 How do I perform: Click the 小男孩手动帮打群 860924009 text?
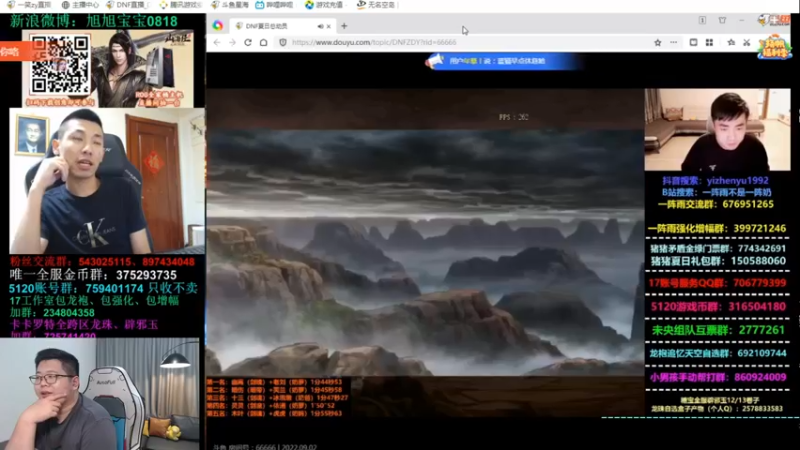(x=718, y=378)
